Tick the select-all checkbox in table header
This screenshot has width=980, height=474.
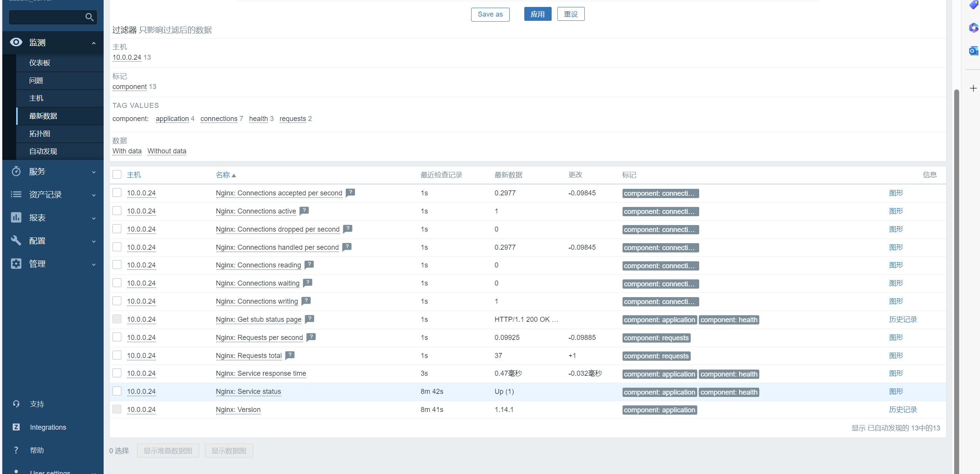tap(117, 175)
